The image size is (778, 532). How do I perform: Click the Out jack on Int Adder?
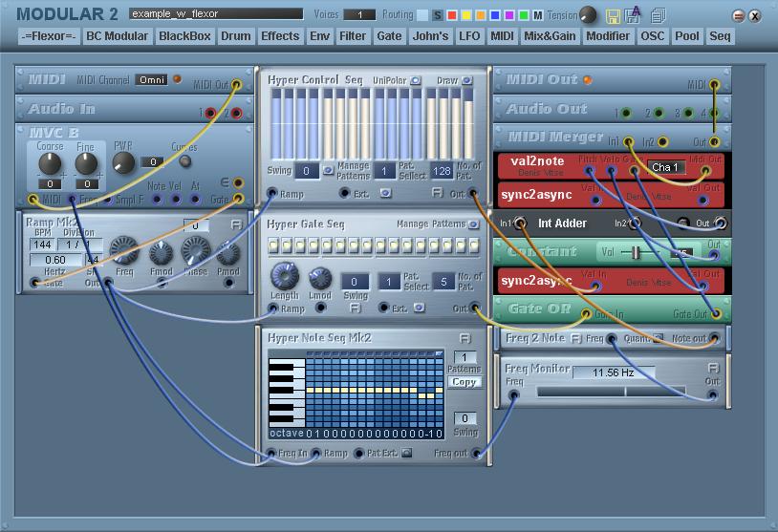click(721, 224)
